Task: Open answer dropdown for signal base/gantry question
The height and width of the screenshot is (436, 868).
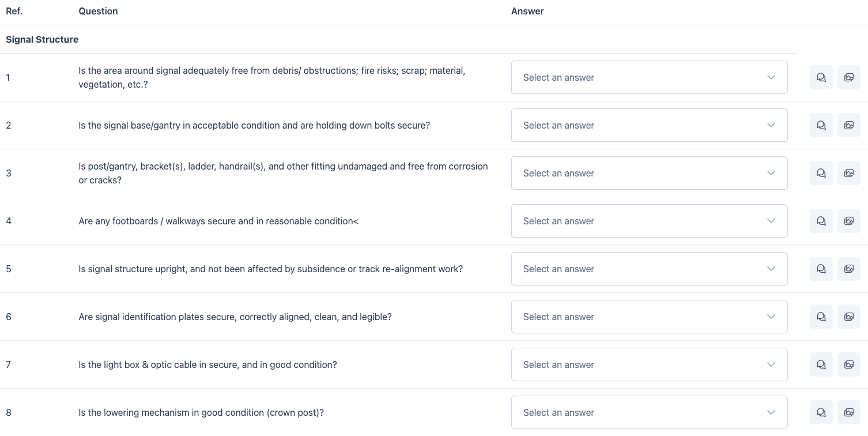Action: (x=649, y=125)
